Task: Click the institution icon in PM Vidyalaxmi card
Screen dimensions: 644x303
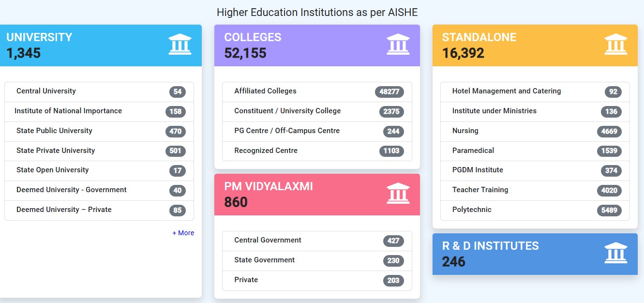Action: coord(398,194)
